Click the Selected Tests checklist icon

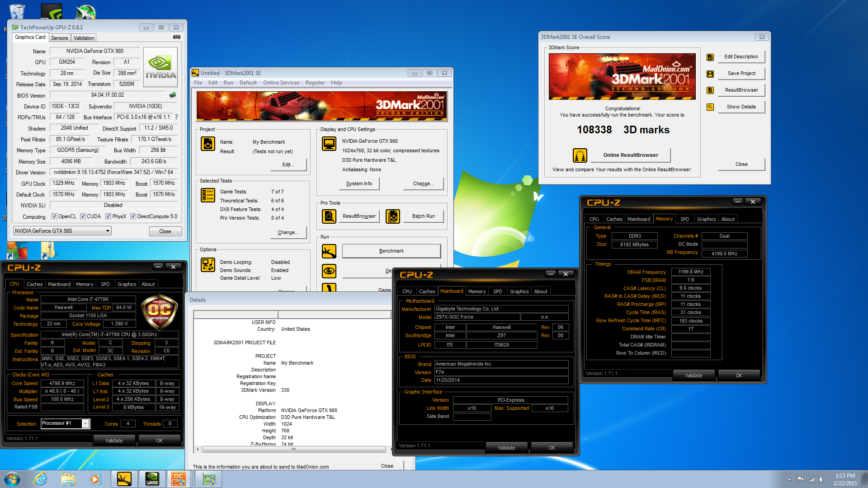pyautogui.click(x=208, y=195)
